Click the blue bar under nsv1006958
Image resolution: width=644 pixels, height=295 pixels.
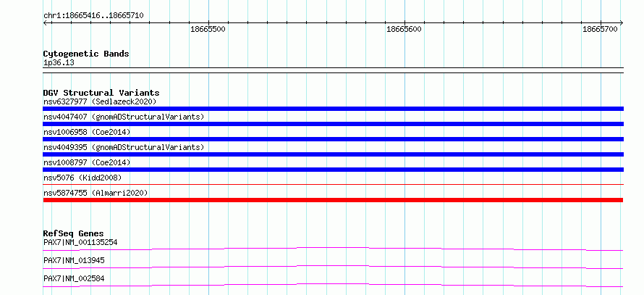tap(333, 139)
